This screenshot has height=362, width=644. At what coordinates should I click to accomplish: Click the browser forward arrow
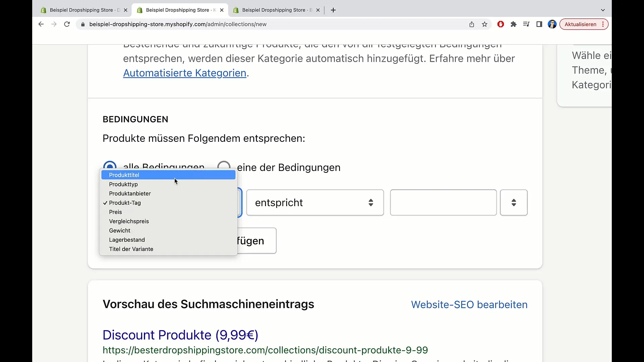54,24
